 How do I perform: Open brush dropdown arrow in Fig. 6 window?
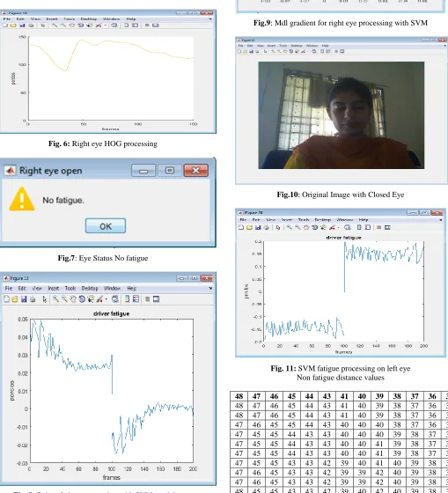point(105,26)
